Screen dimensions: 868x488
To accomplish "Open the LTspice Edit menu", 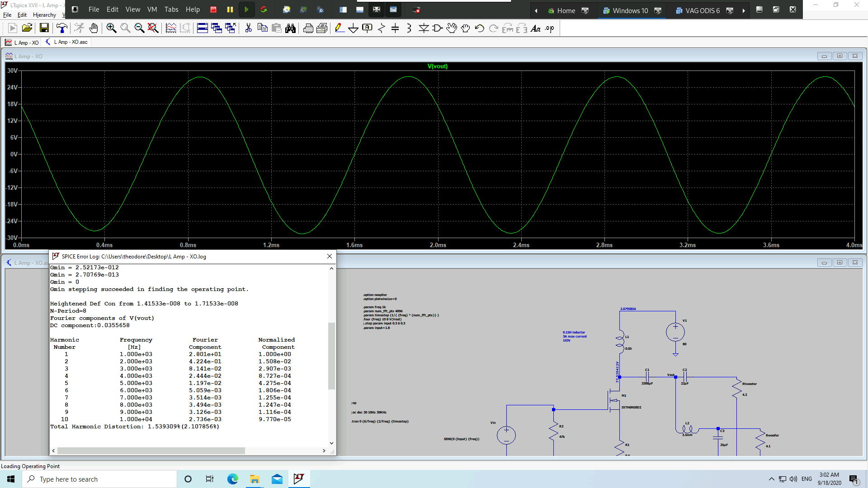I will [x=22, y=15].
